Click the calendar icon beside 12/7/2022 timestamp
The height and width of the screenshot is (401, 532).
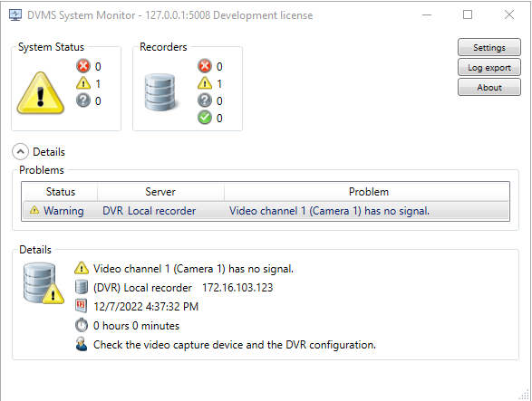click(x=81, y=306)
